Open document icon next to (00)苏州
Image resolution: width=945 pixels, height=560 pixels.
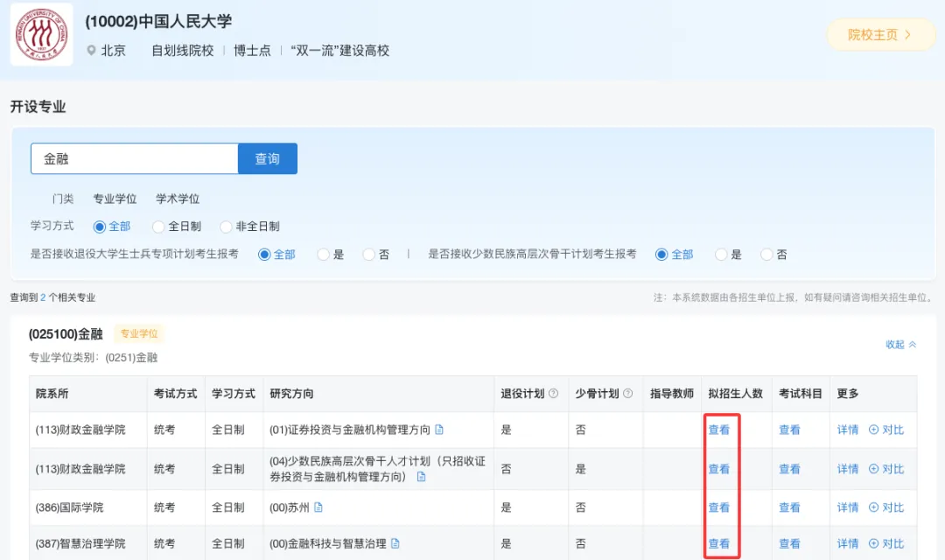pos(318,507)
